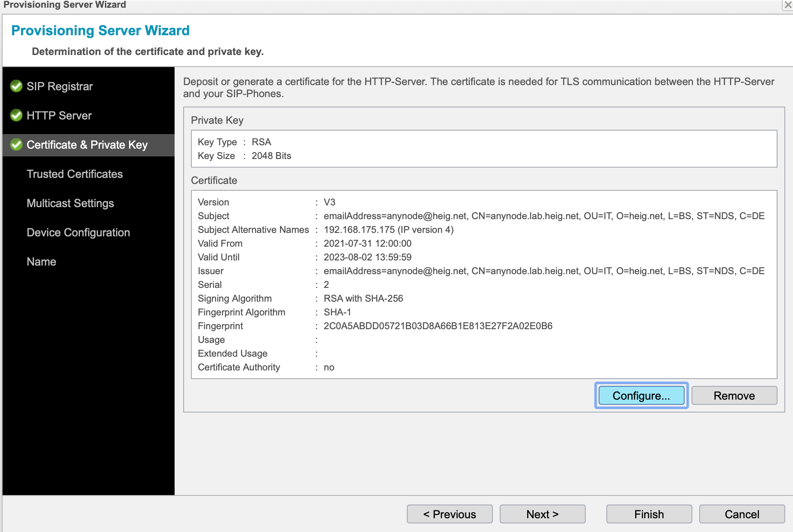Click the Extended Usage label
This screenshot has height=532, width=793.
[233, 353]
